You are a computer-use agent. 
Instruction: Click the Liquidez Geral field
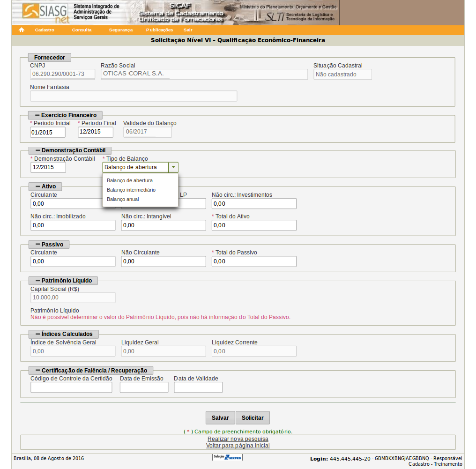[164, 351]
